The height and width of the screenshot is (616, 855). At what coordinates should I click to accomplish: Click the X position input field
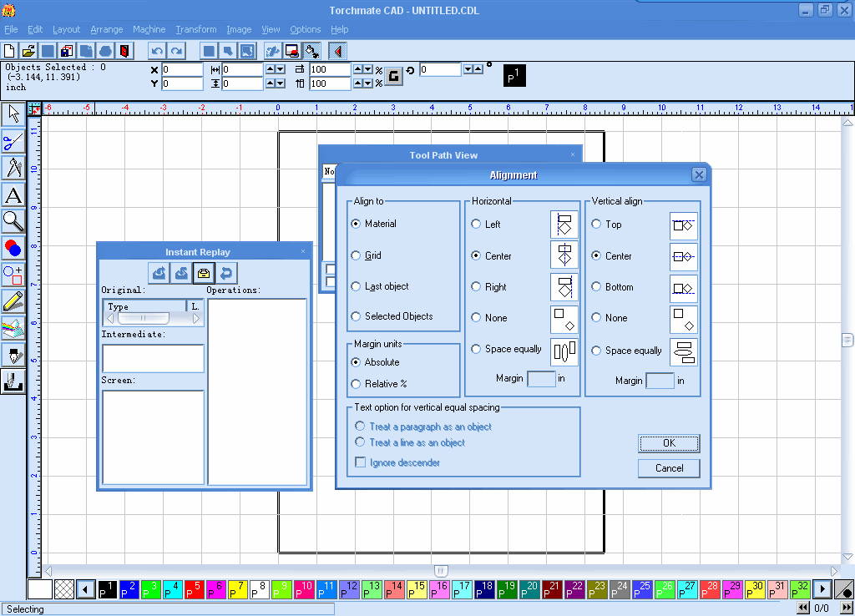182,69
